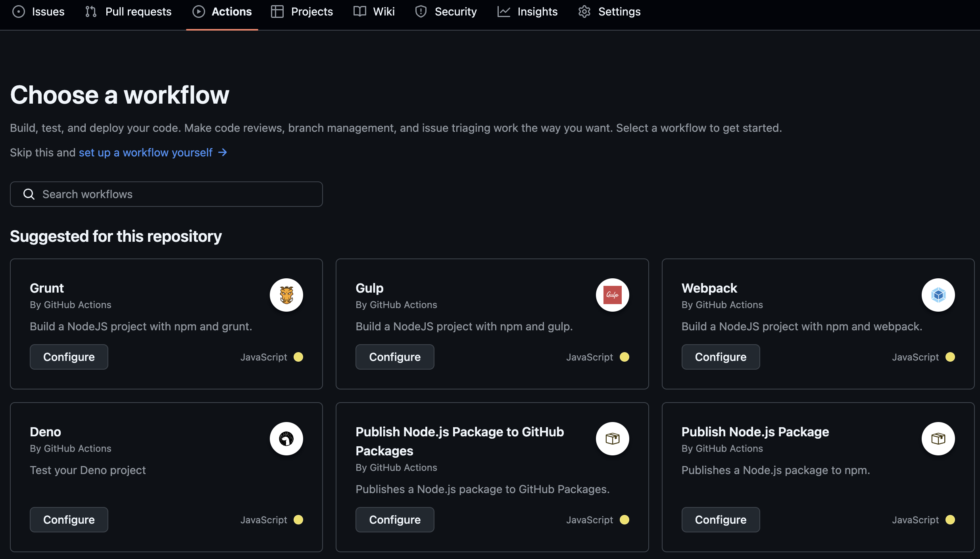Select the Grunt boar logo icon
Image resolution: width=980 pixels, height=559 pixels.
tap(286, 295)
